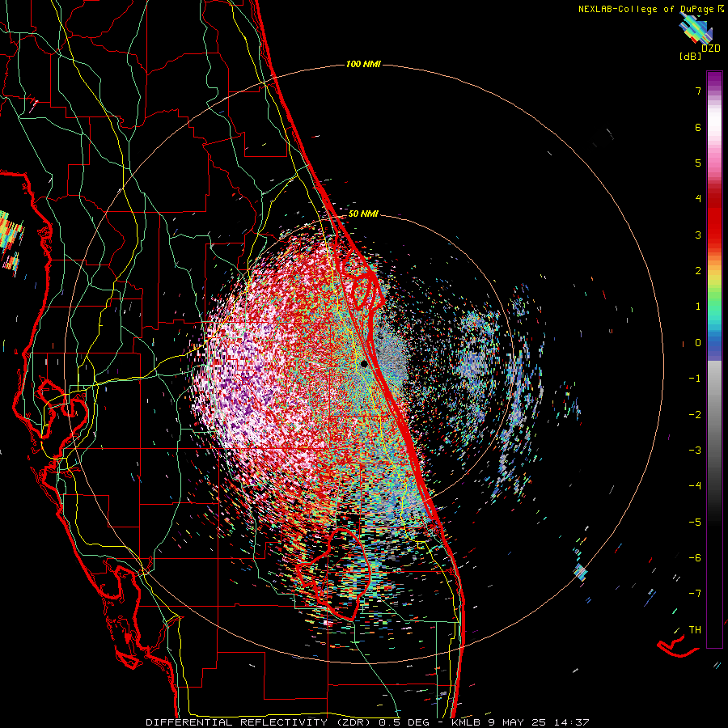
Task: Click the 4 value on color scale
Action: (698, 198)
